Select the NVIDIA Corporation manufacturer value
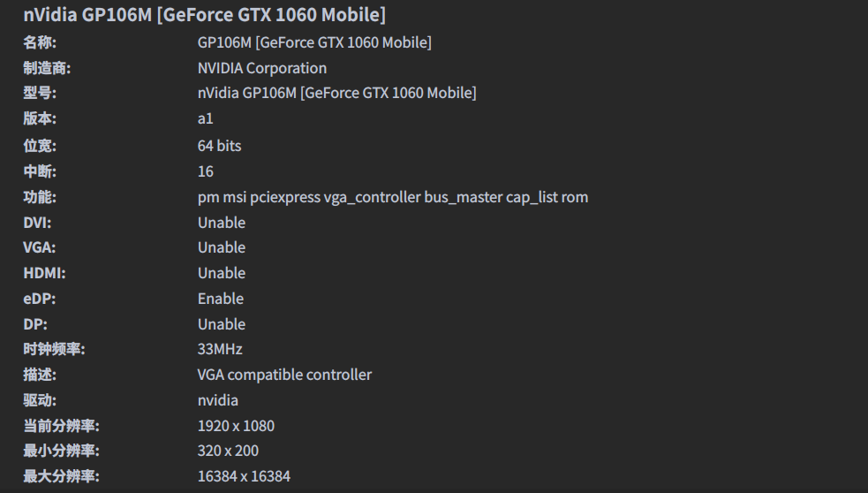The width and height of the screenshot is (868, 493). 261,68
